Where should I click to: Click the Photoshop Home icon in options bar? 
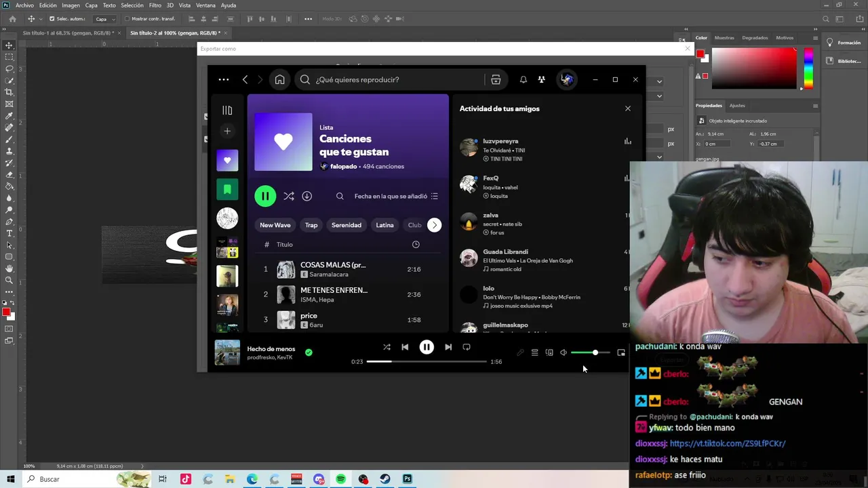[12, 19]
